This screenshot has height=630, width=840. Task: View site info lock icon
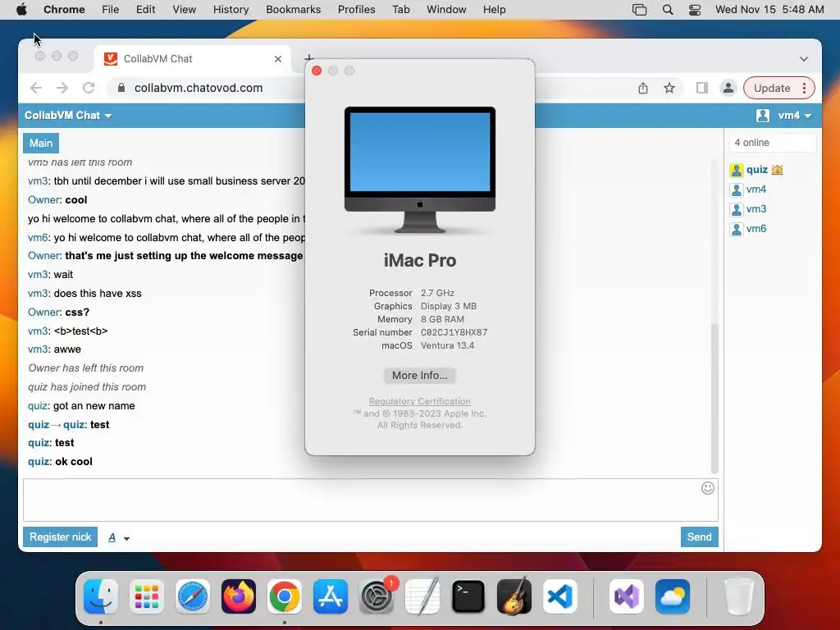121,88
